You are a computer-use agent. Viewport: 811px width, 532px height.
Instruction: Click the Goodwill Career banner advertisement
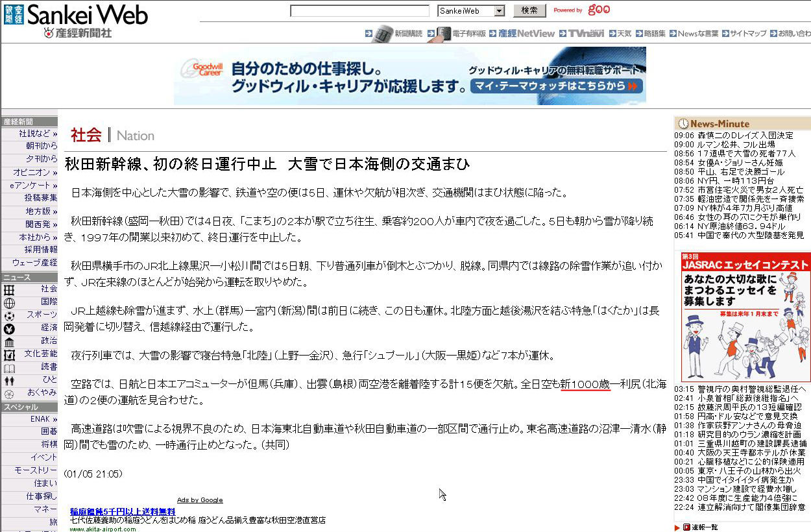point(410,75)
